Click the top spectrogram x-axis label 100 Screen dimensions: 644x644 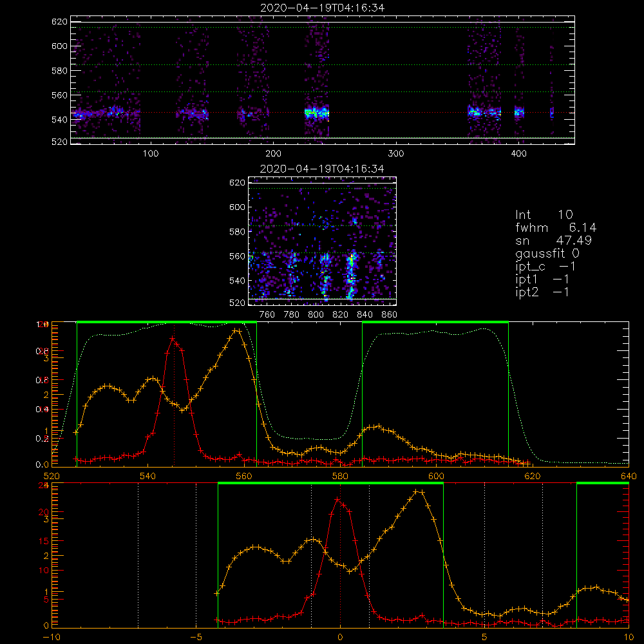(x=151, y=154)
